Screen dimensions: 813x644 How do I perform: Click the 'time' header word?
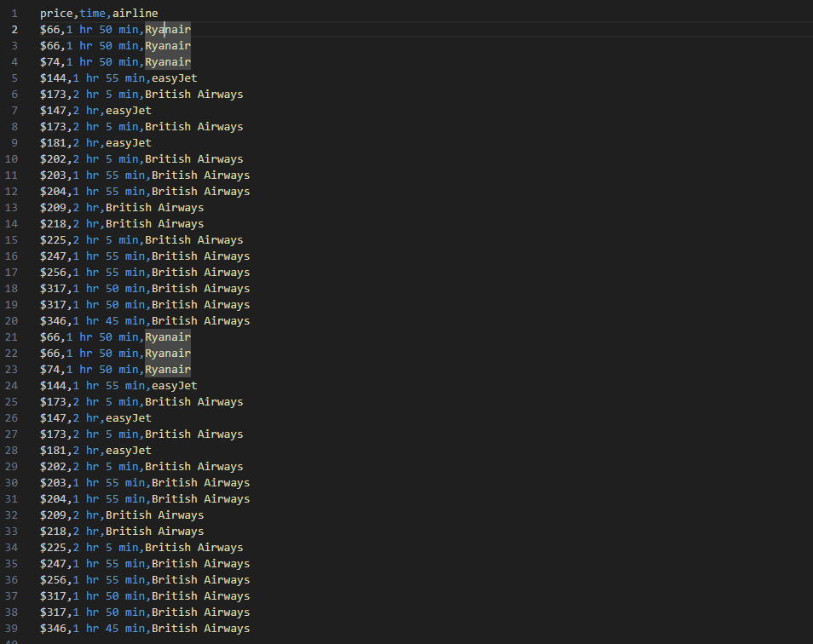[92, 14]
